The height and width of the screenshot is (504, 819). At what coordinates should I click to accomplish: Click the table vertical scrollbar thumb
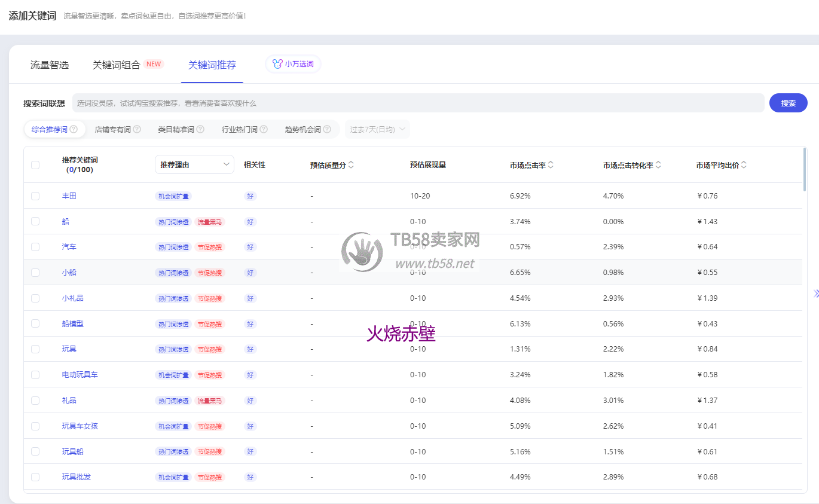(x=805, y=169)
